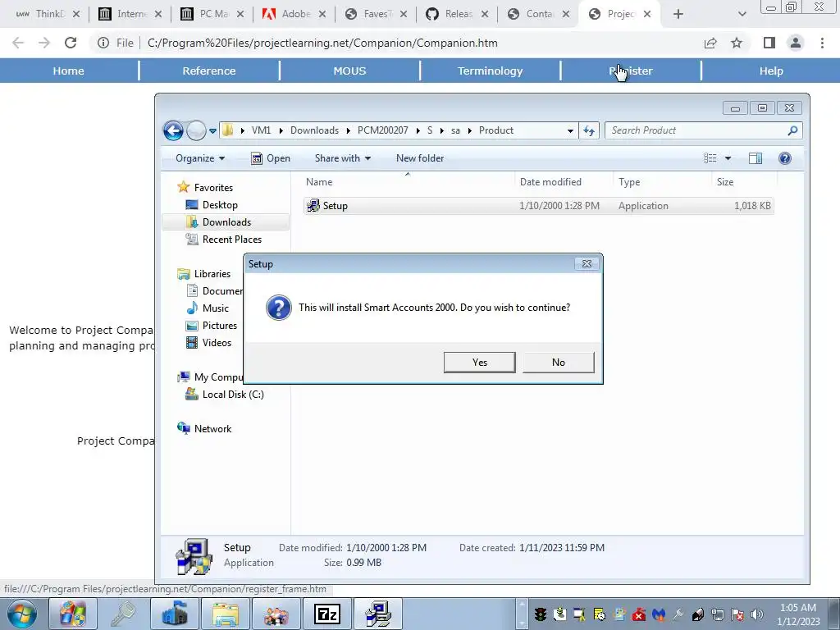Screen dimensions: 840x630
Task: Click the Setup installer taskbar icon
Action: [x=377, y=614]
